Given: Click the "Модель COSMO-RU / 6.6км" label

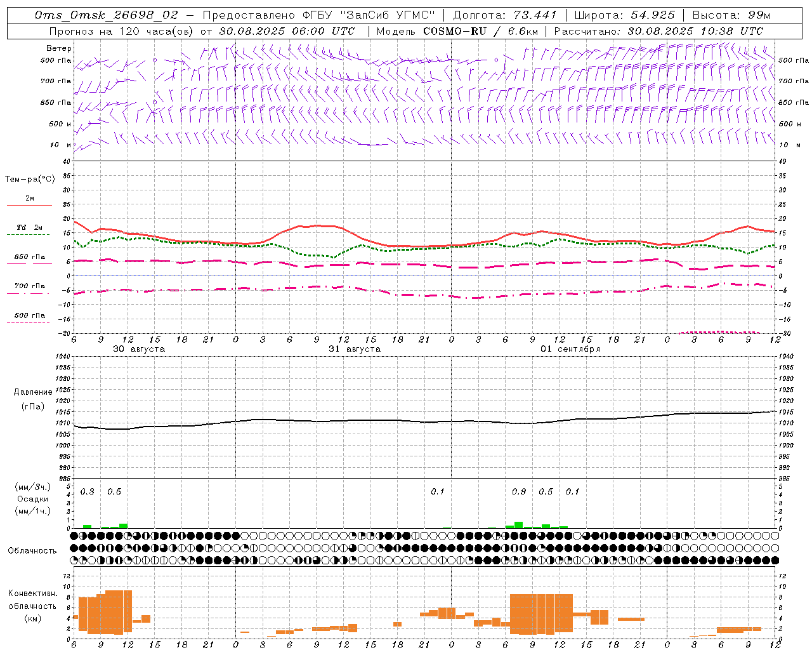Looking at the screenshot, I should point(457,31).
